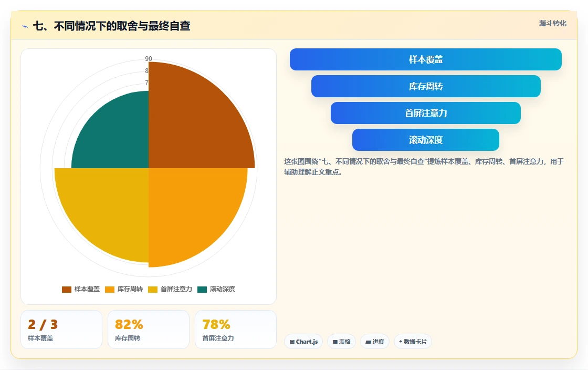The height and width of the screenshot is (370, 588).
Task: Click the 表格 tag icon
Action: pyautogui.click(x=335, y=342)
